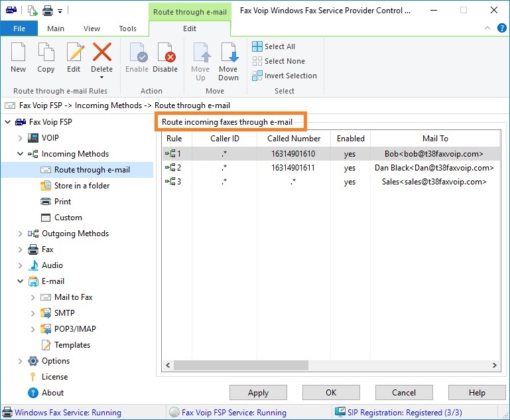The height and width of the screenshot is (420, 510).
Task: Expand the VOIP tree node
Action: [20, 138]
